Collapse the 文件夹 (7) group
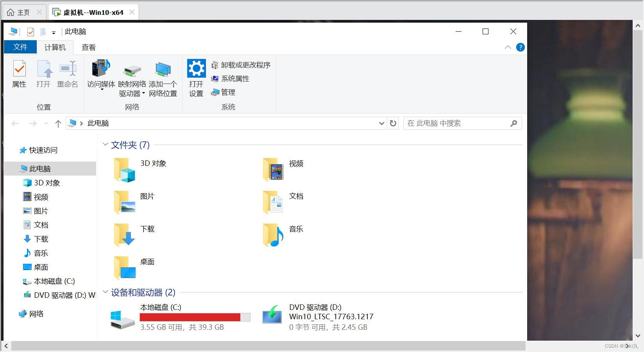644x352 pixels. [105, 144]
